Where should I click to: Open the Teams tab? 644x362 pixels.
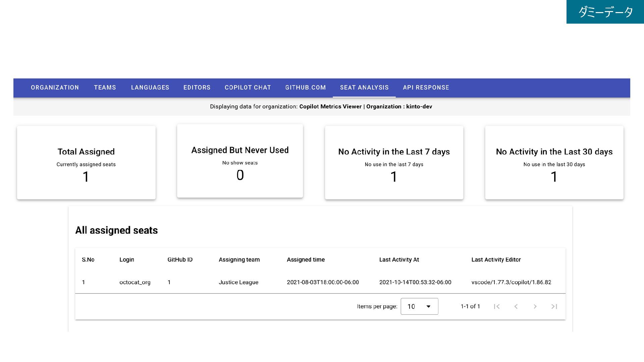tap(105, 87)
